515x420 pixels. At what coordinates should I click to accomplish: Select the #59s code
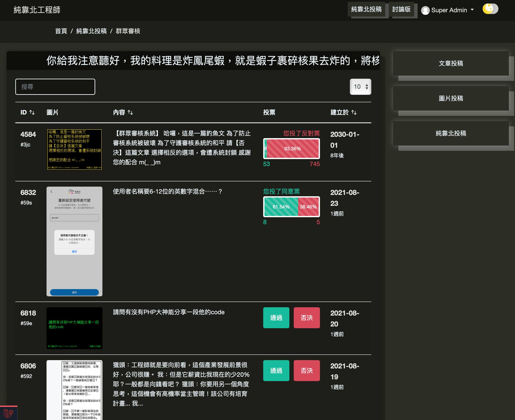[26, 203]
